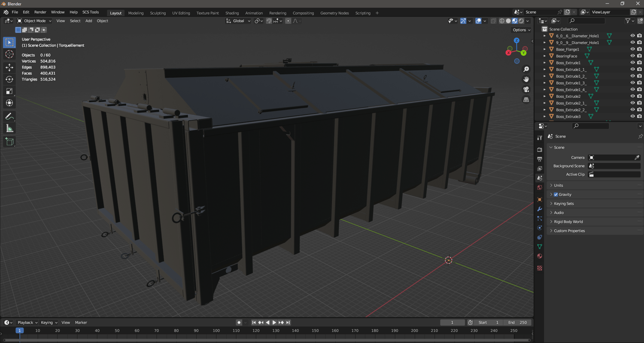644x343 pixels.
Task: Select the Scale tool
Action: point(9,91)
